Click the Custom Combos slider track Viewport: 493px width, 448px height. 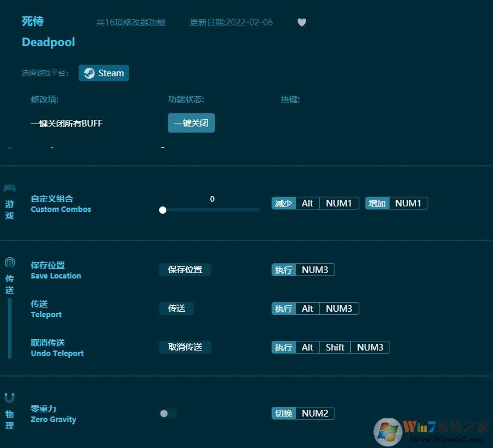(x=211, y=210)
